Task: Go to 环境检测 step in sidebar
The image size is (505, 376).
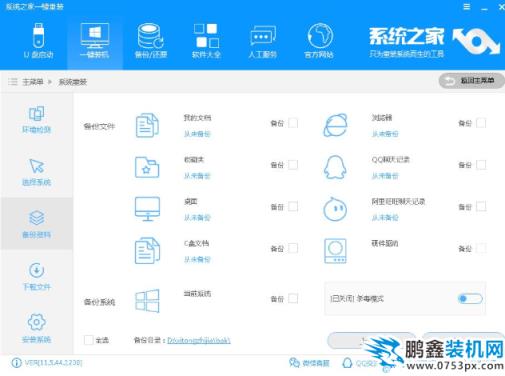Action: pos(36,119)
